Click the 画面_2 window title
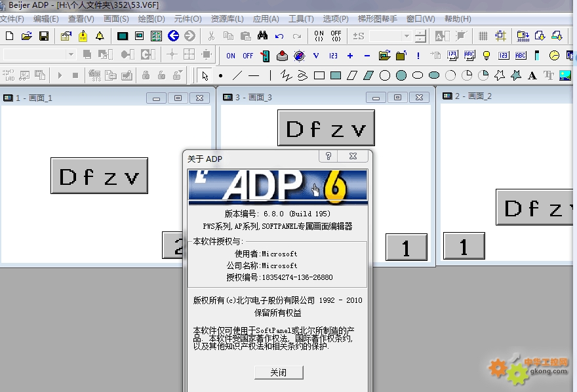 pyautogui.click(x=473, y=96)
